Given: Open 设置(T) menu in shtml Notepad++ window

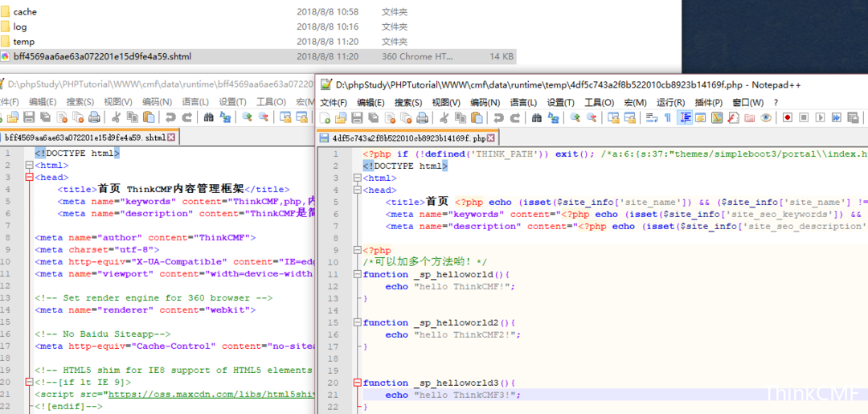Looking at the screenshot, I should coord(232,102).
